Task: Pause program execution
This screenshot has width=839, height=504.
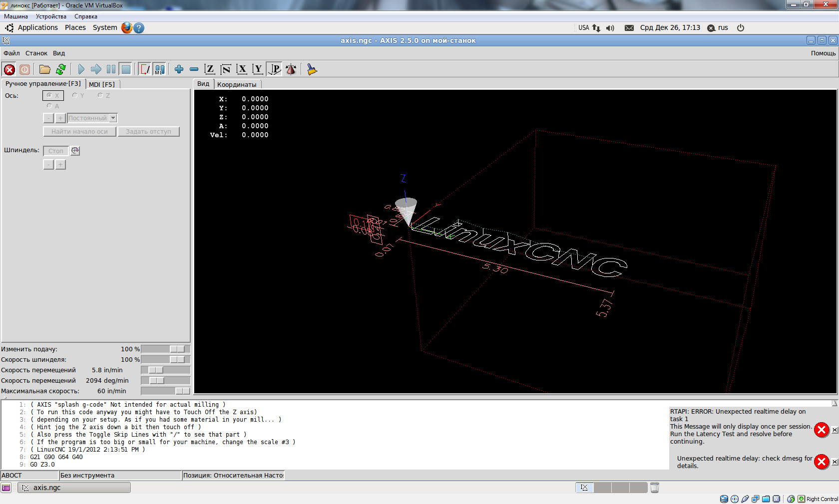Action: click(x=111, y=69)
